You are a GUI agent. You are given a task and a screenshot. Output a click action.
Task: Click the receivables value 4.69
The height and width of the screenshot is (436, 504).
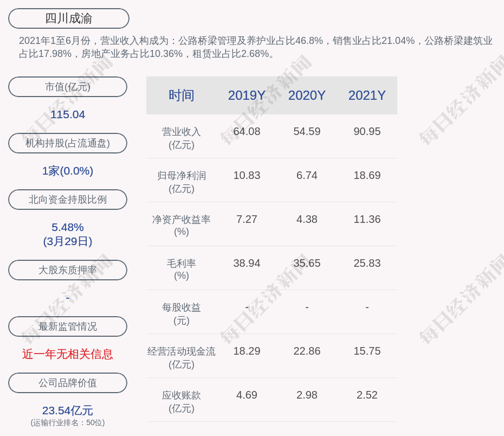click(247, 395)
